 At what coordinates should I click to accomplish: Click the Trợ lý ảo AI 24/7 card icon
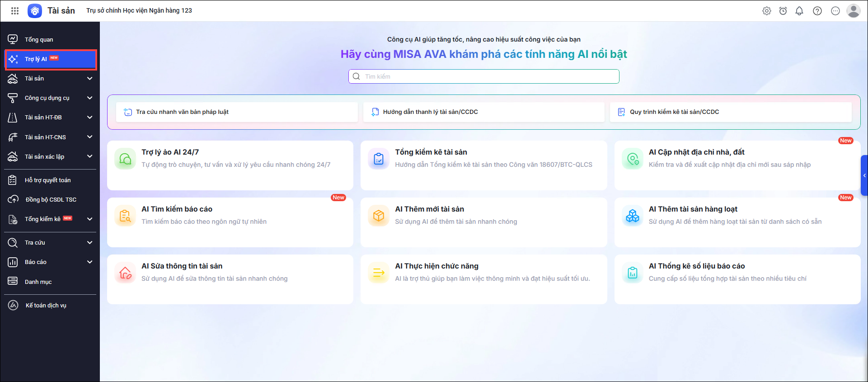125,159
